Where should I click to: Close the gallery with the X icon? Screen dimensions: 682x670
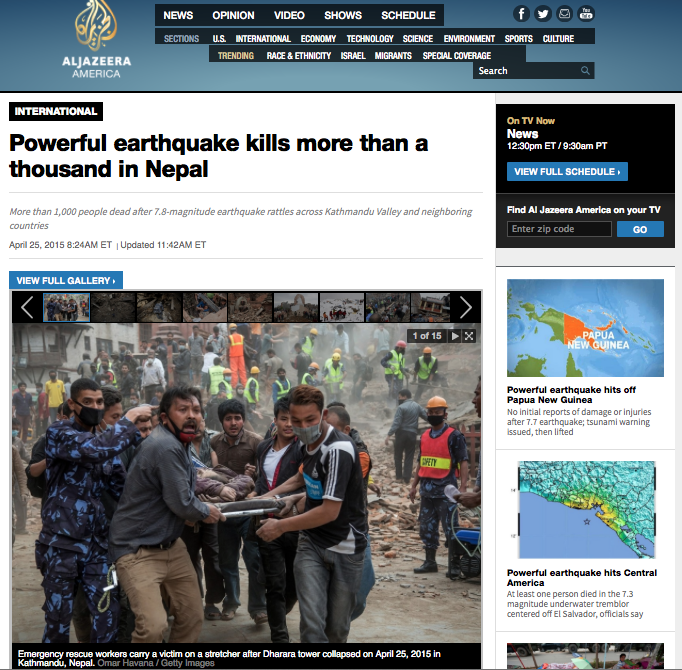tap(469, 336)
